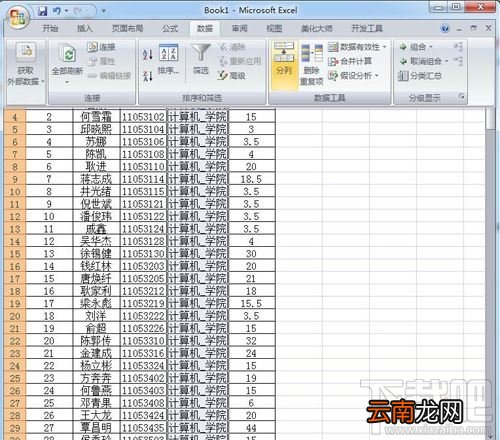Show detail icon in 分级显示 group
The height and width of the screenshot is (440, 500).
coord(459,47)
